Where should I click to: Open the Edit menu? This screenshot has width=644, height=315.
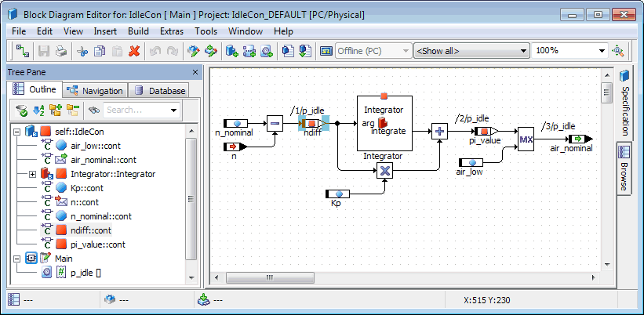click(45, 31)
